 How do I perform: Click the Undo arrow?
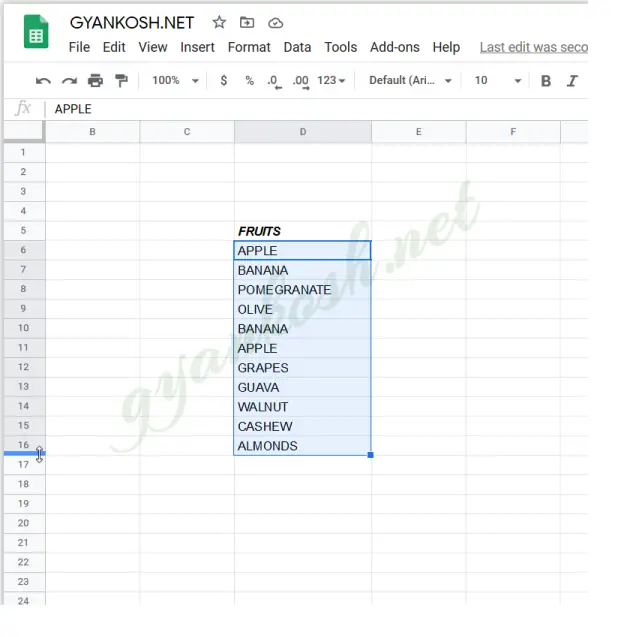pos(43,81)
